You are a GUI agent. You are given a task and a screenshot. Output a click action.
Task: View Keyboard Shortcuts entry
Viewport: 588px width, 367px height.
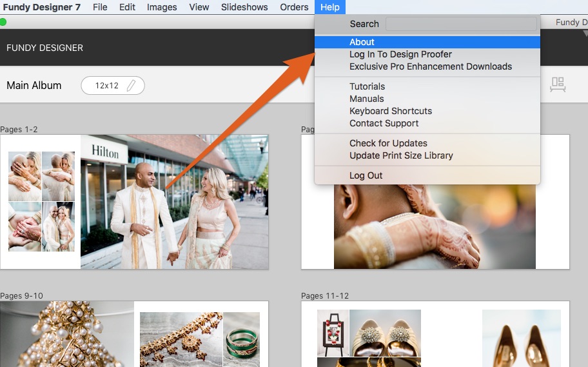pos(427,112)
